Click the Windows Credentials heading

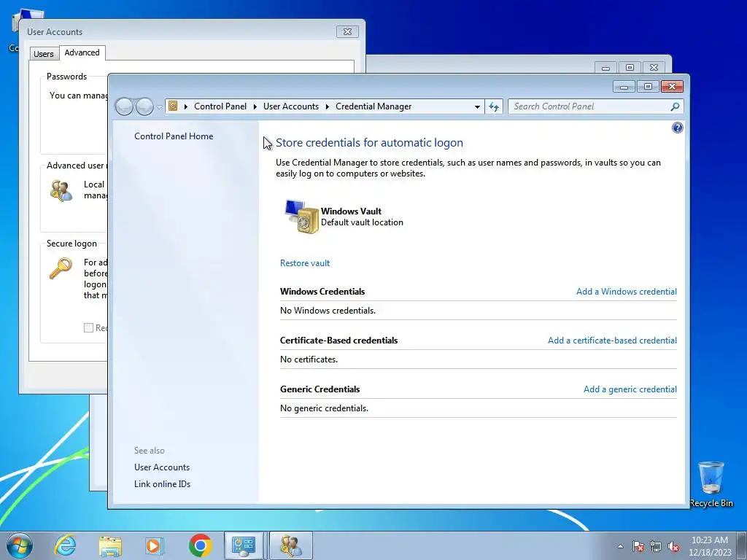(322, 292)
